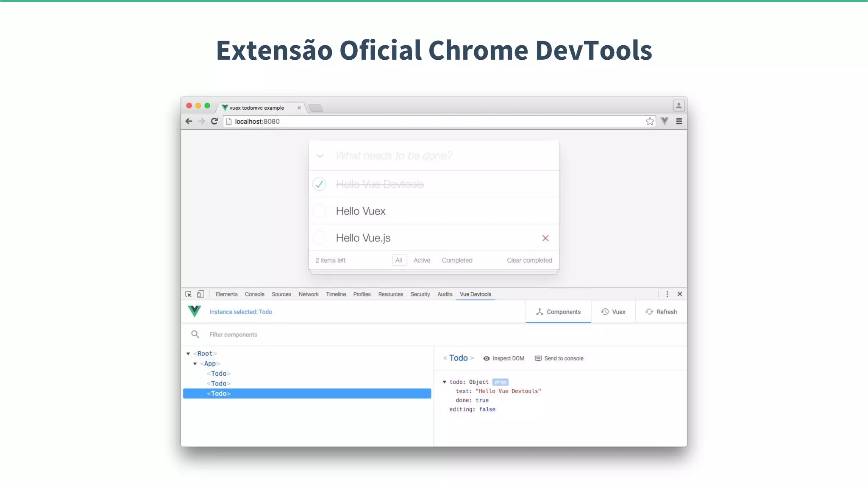Screen dimensions: 868x488
Task: Activate the inspect element picker icon
Action: pyautogui.click(x=189, y=294)
